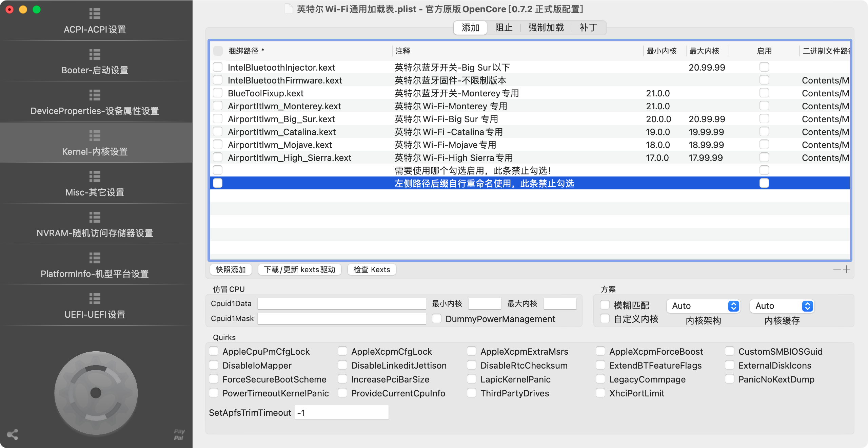
Task: Open the UEFI settings section icon
Action: (95, 299)
